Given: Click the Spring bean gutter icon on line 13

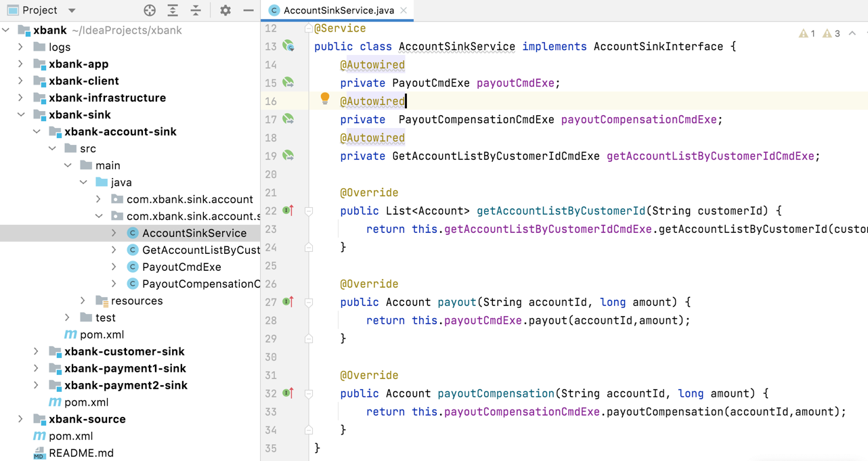Looking at the screenshot, I should 288,46.
